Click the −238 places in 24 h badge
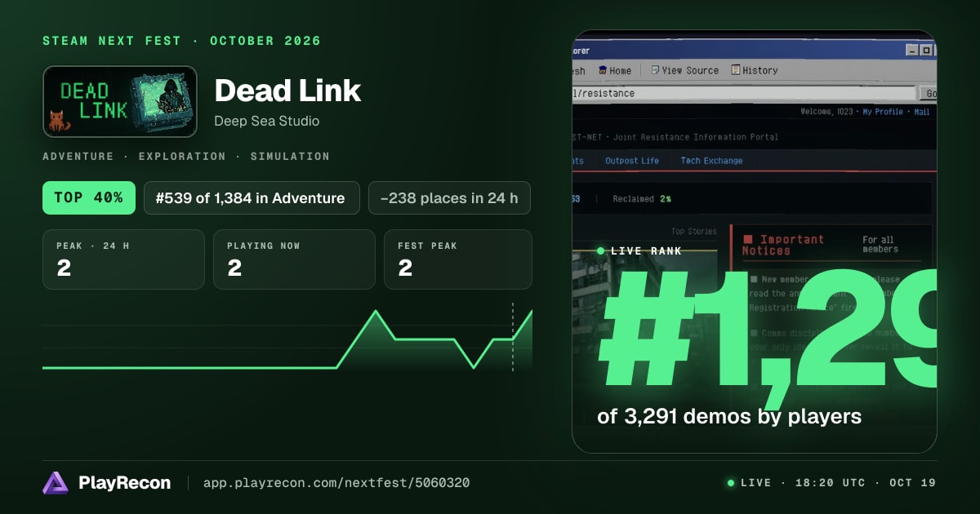980x514 pixels. click(x=449, y=197)
